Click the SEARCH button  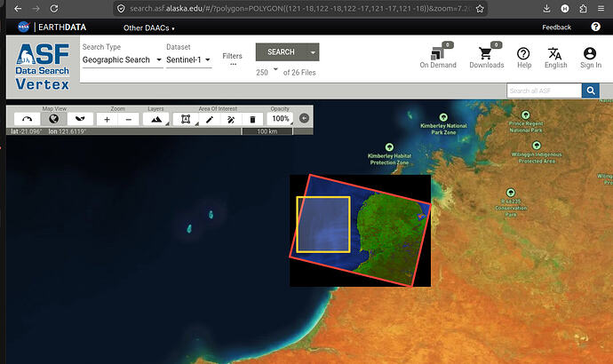(x=281, y=52)
